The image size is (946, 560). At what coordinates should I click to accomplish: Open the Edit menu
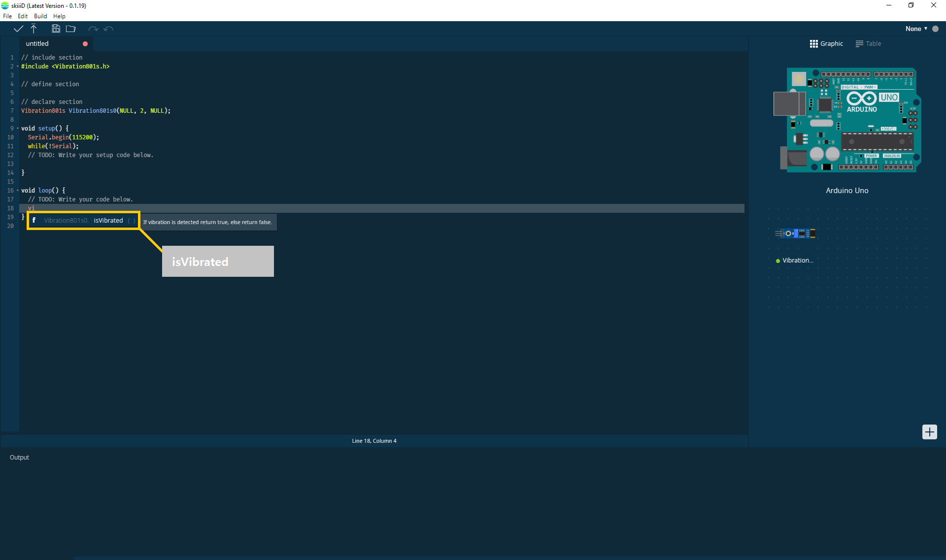pos(23,16)
